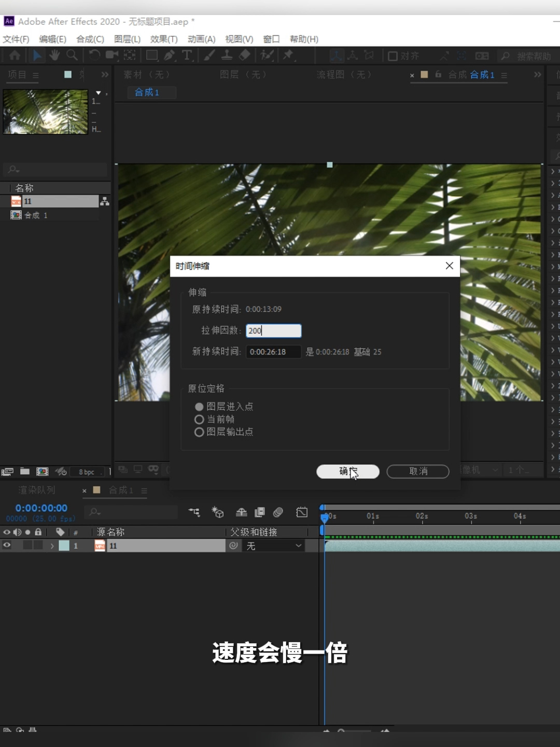This screenshot has height=747, width=560.
Task: Open the 编辑(E) menu
Action: (53, 39)
